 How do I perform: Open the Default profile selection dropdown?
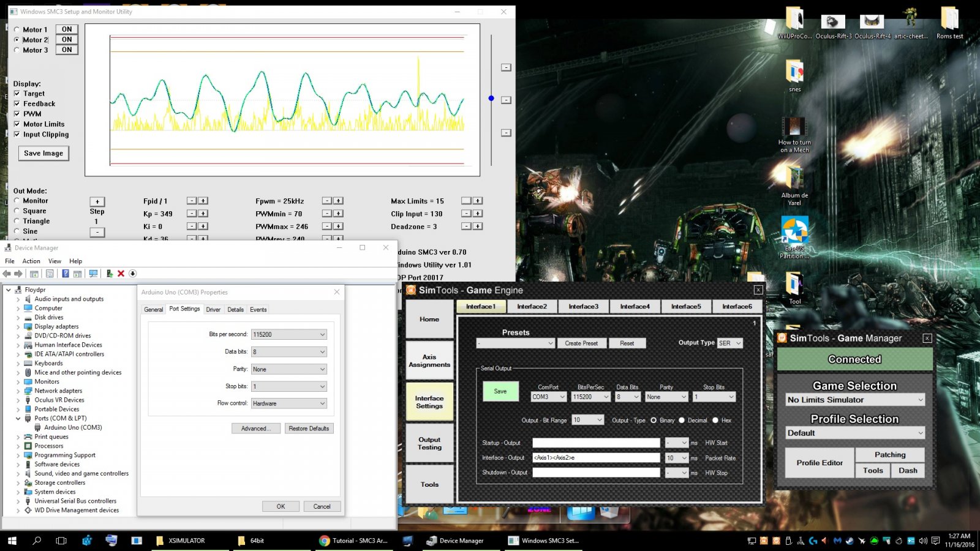pyautogui.click(x=855, y=433)
